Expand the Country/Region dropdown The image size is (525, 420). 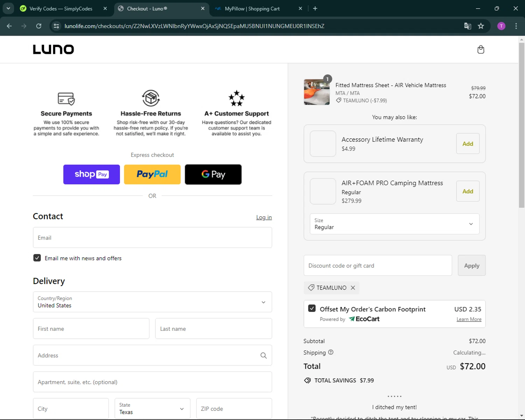(x=152, y=302)
